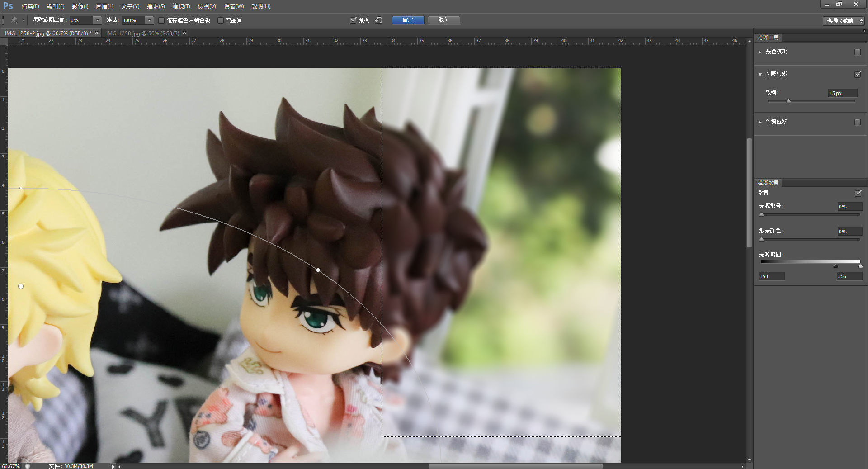Click the vertical scrollbar down arrow

pyautogui.click(x=750, y=460)
